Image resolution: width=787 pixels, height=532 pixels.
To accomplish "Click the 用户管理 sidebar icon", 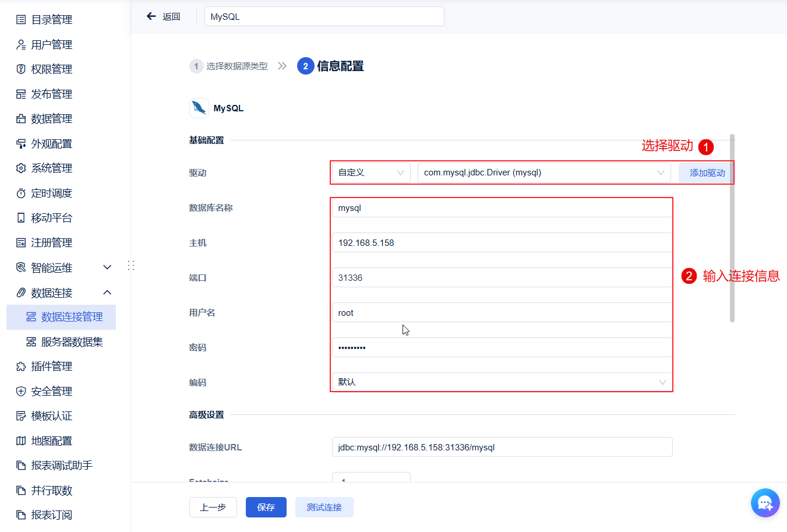I will point(21,44).
